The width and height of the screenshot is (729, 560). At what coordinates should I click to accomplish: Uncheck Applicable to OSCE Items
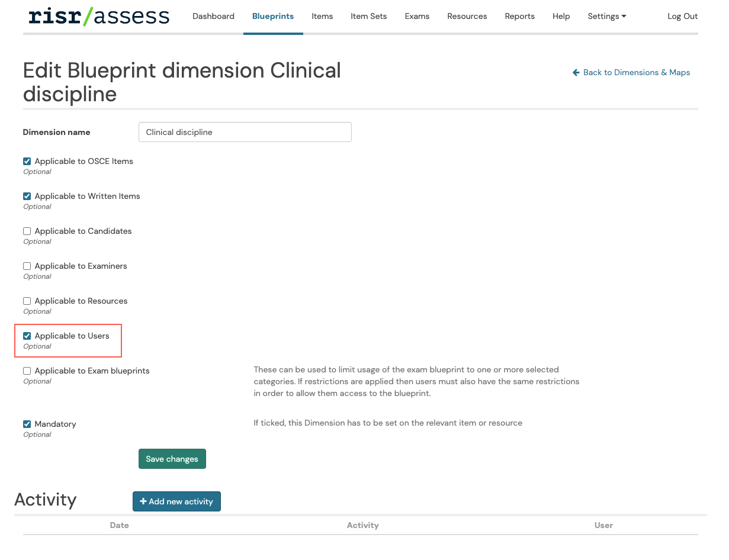pos(27,161)
